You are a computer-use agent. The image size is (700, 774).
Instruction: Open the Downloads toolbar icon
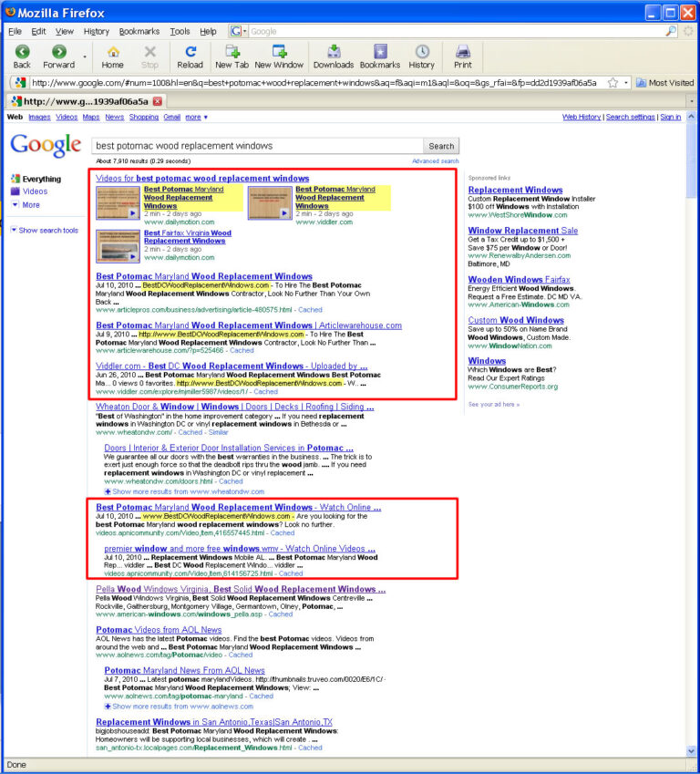point(334,51)
